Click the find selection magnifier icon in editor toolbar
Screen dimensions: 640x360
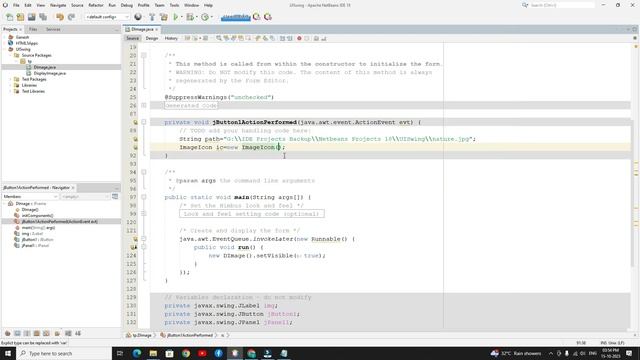219,38
